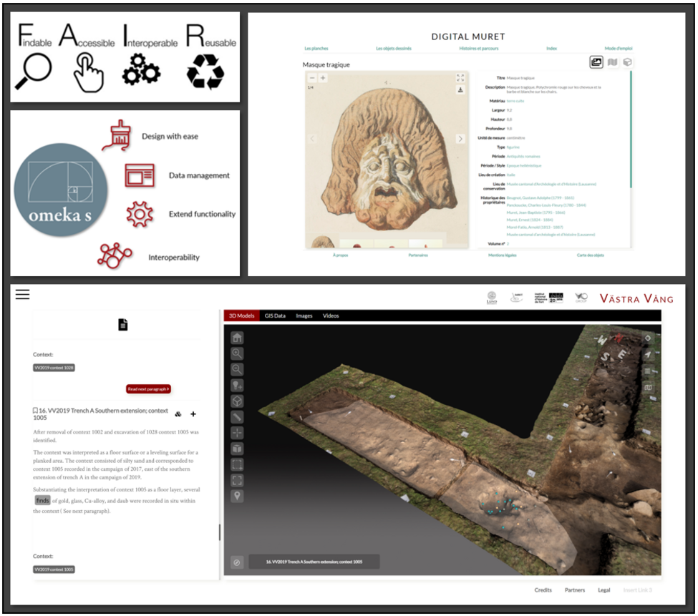Open the Videos tab
This screenshot has height=616, width=698.
331,316
